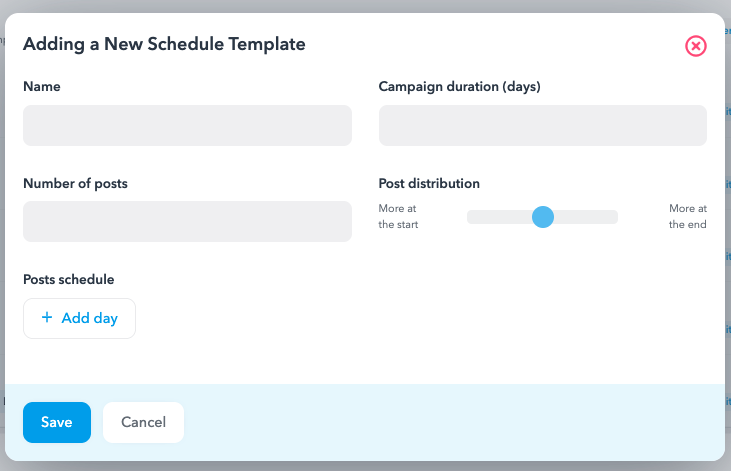The height and width of the screenshot is (471, 731).
Task: Click the Number of posts label
Action: pyautogui.click(x=76, y=183)
